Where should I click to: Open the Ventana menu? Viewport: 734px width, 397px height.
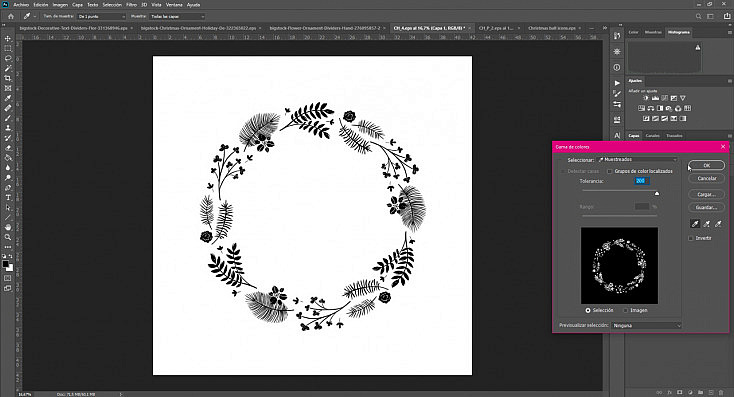pyautogui.click(x=174, y=5)
